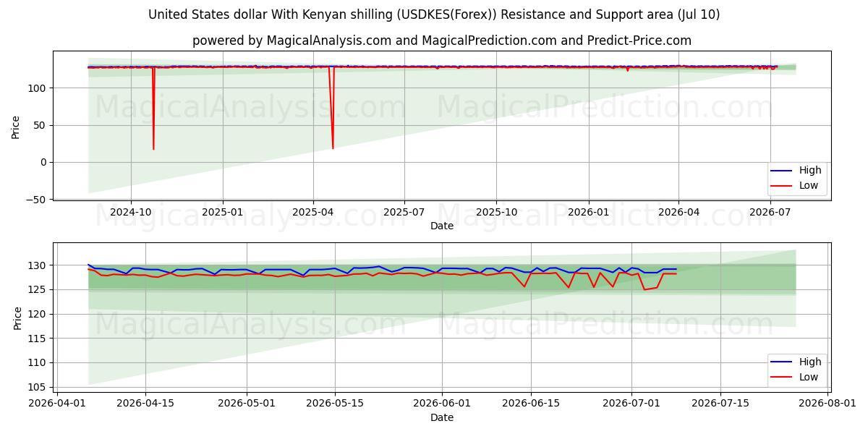This screenshot has width=868, height=434.
Task: Click the top chart's y-axis value 0
Action: 43,162
